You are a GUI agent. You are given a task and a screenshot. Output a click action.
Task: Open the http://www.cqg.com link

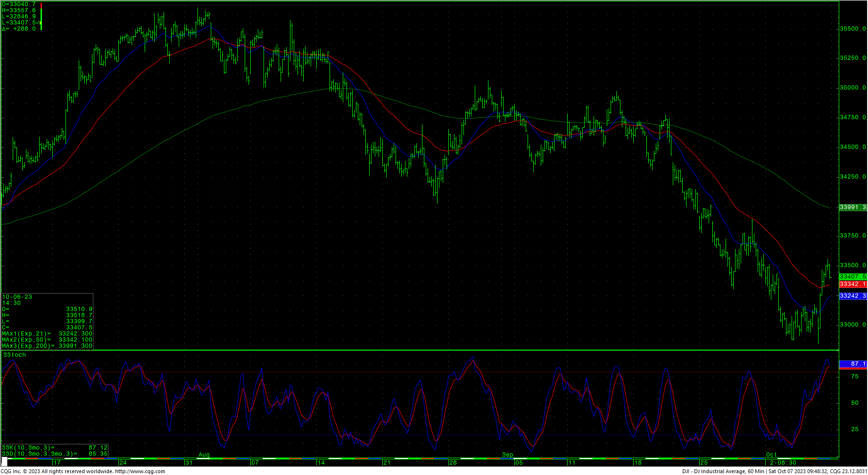tap(140, 471)
